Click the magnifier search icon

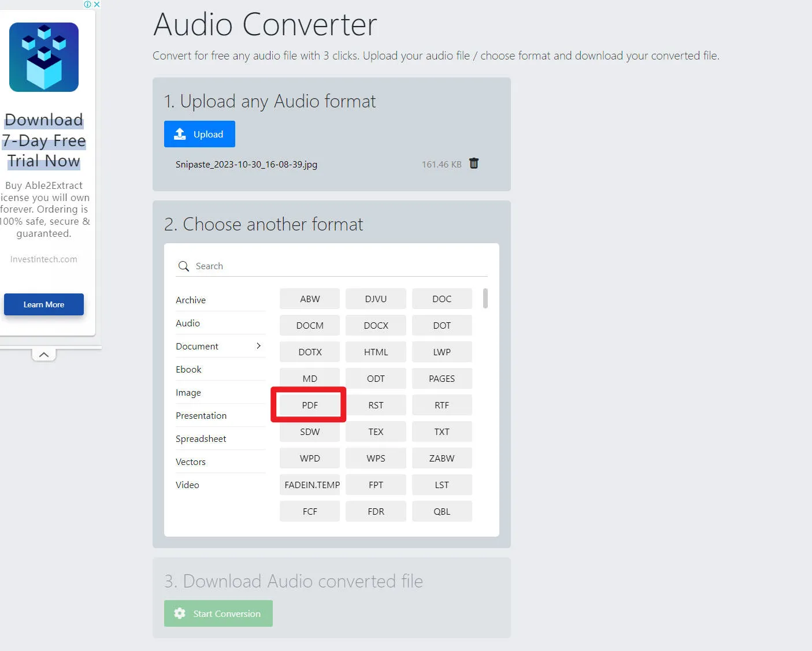(x=184, y=266)
